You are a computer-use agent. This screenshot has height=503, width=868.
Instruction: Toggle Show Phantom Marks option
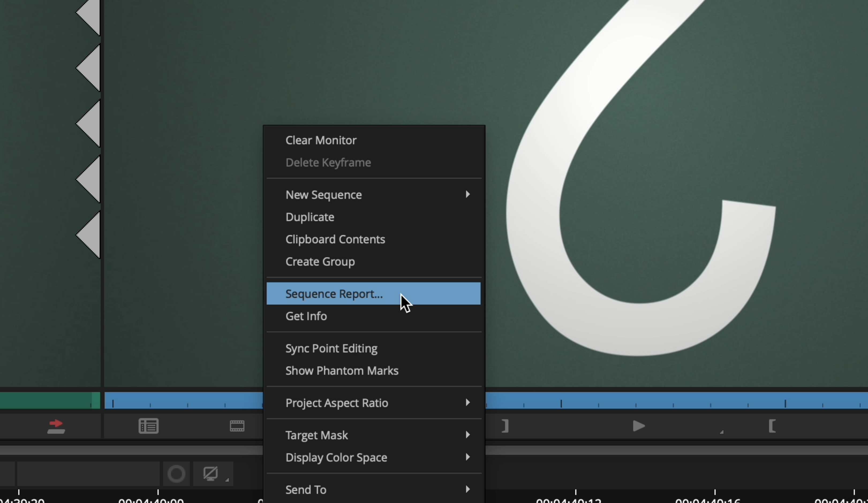[342, 371]
